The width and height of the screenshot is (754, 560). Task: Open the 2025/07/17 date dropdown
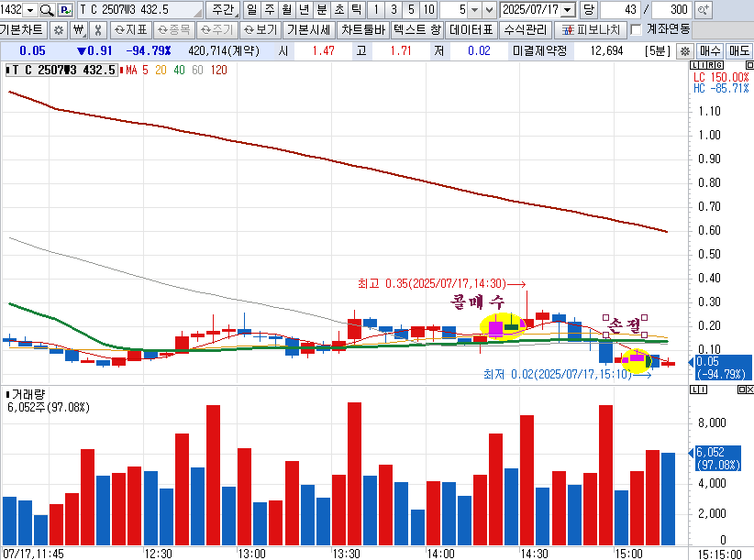tap(568, 9)
